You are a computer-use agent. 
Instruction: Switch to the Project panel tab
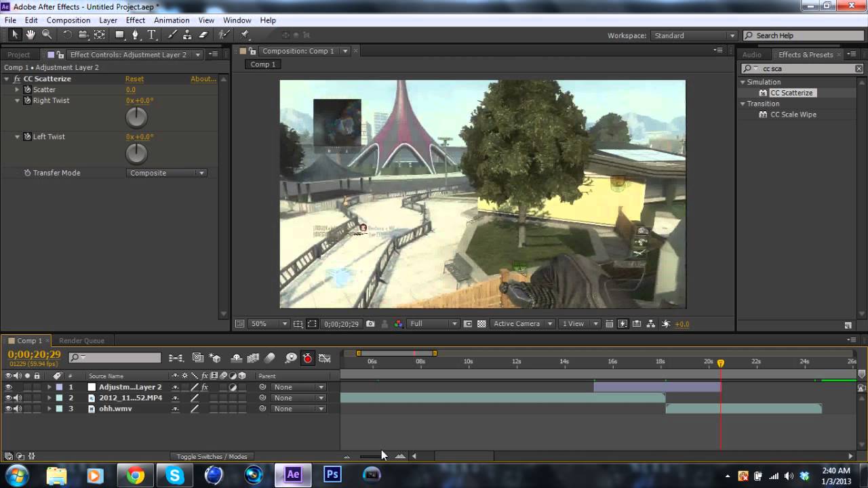(19, 55)
